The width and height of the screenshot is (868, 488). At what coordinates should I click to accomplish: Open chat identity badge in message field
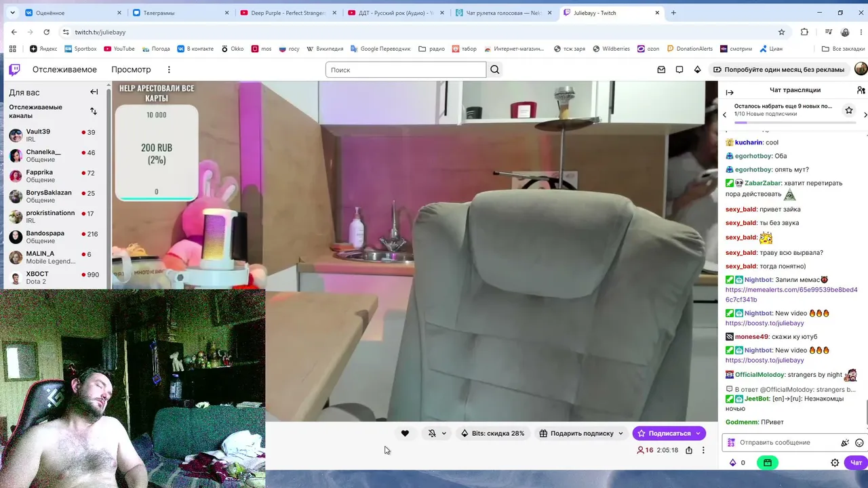point(731,443)
